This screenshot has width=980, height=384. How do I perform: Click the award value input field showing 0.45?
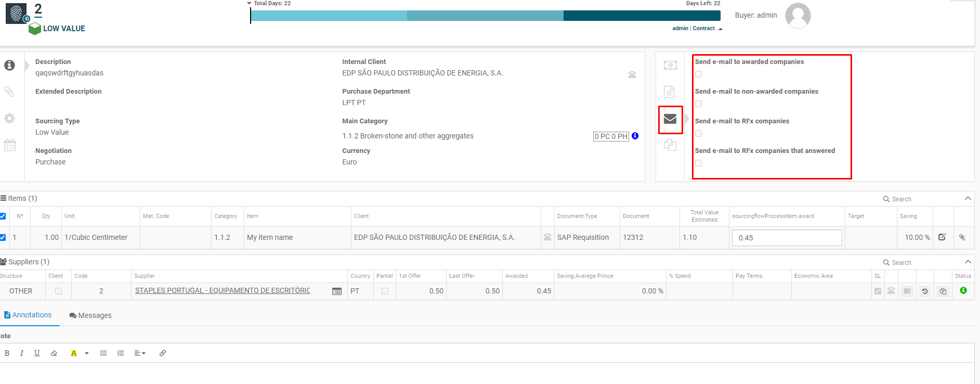click(x=786, y=238)
